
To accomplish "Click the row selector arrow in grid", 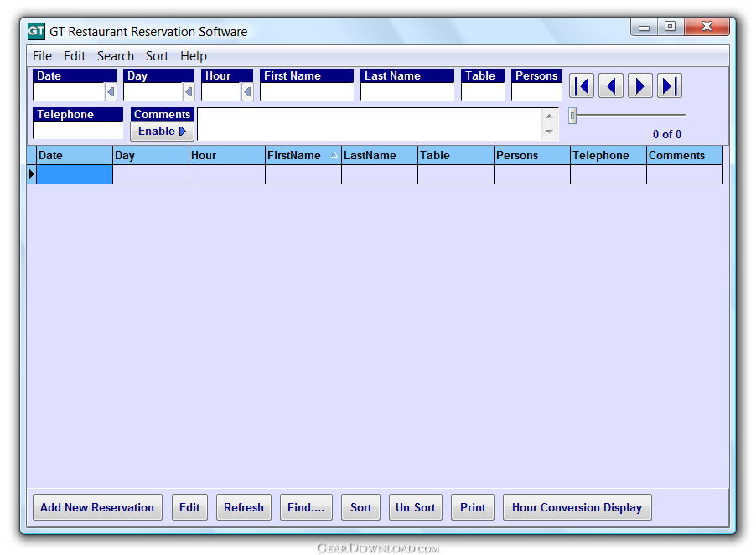I will (32, 174).
